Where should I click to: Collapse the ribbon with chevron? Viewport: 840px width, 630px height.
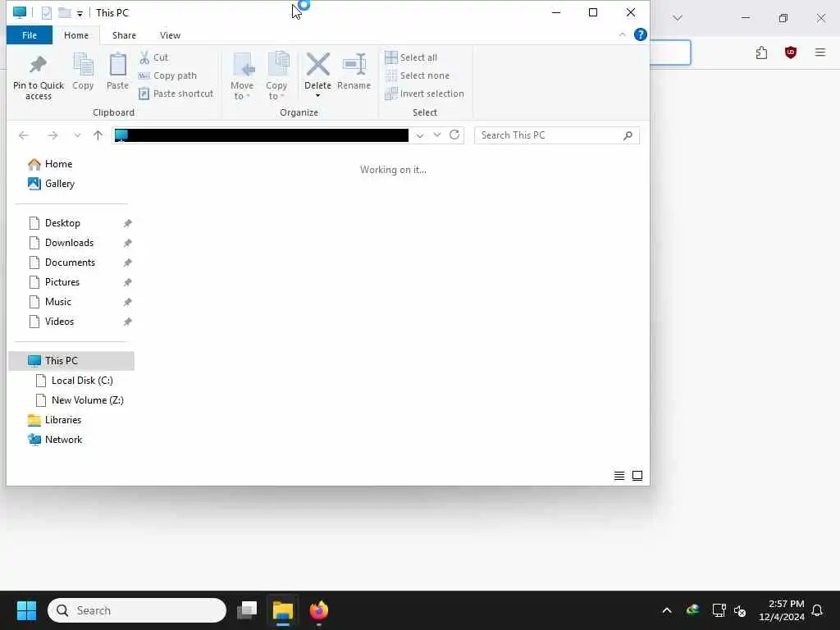point(622,34)
